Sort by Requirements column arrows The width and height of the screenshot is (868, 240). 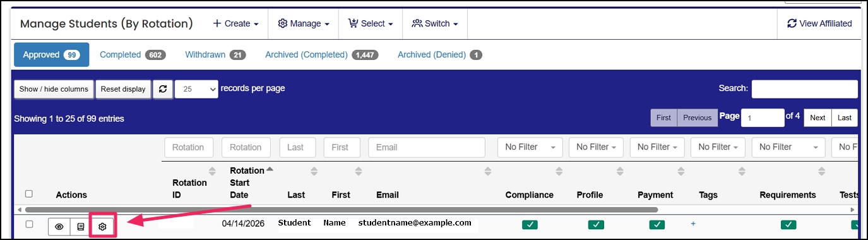821,171
